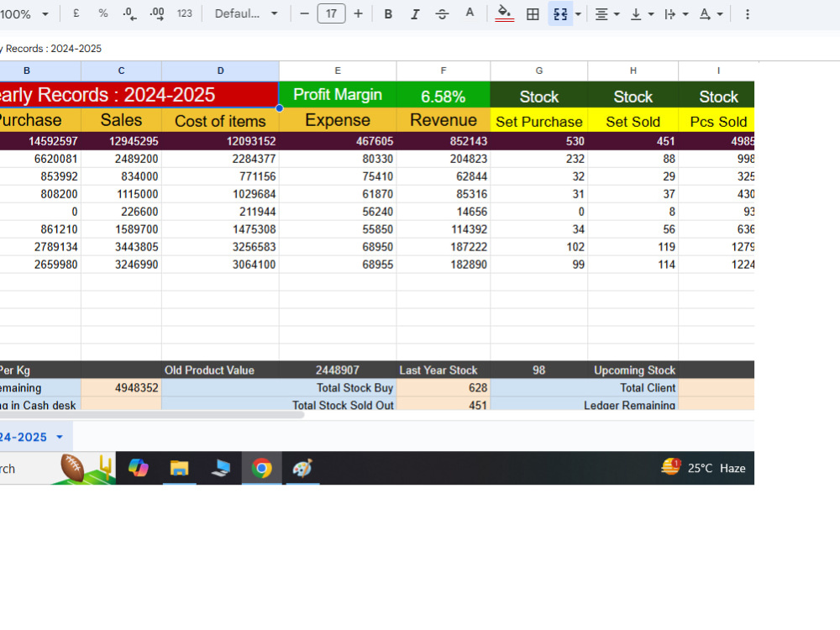Select revenue cell 187222
Image resolution: width=840 pixels, height=630 pixels.
(443, 247)
